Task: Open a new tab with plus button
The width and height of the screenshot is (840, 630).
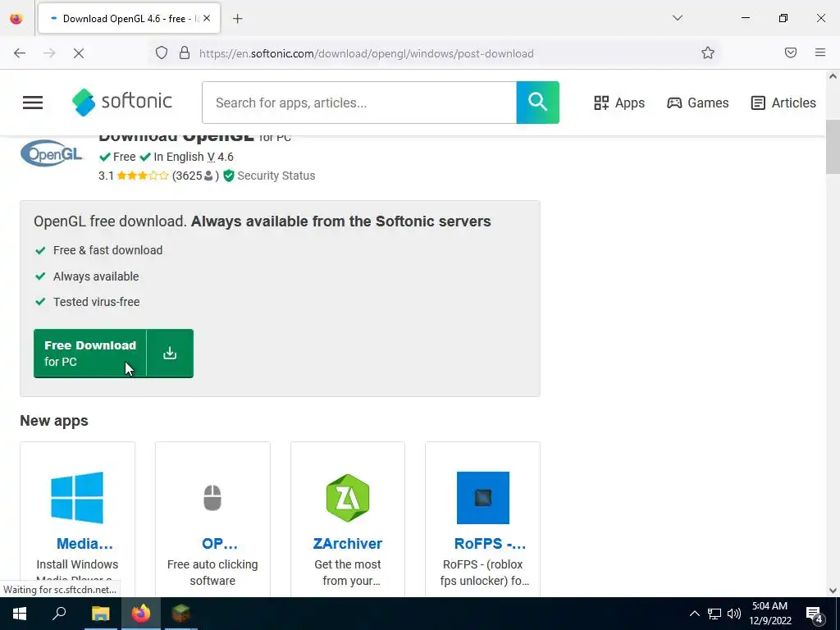Action: coord(238,19)
